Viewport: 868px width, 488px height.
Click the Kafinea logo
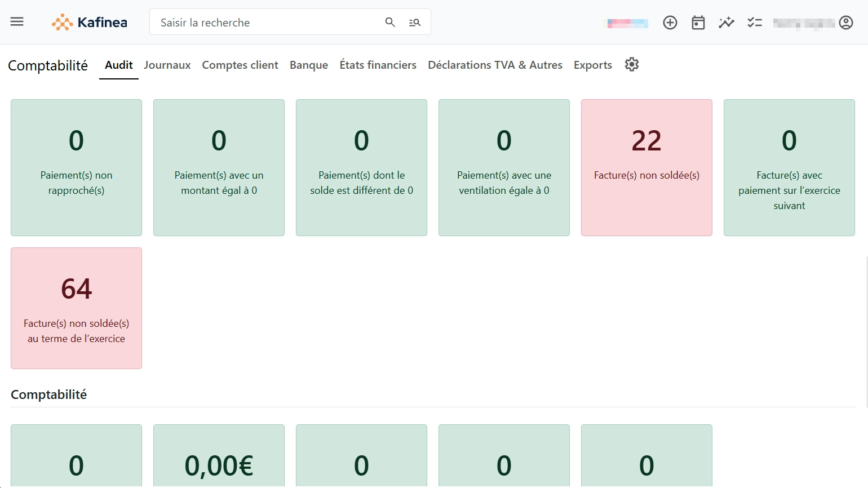tap(89, 22)
